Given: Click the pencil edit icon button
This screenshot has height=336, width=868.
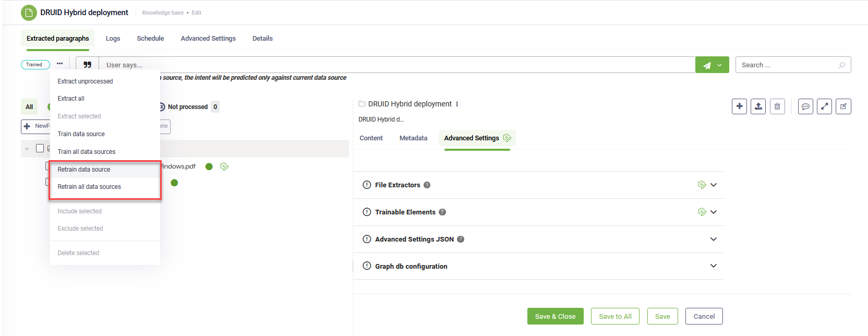Looking at the screenshot, I should click(843, 106).
